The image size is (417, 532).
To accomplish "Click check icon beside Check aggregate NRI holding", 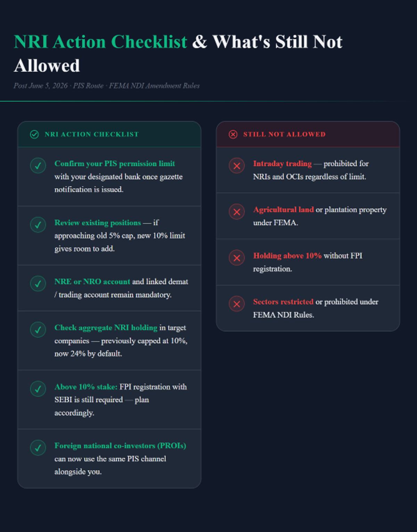I will (x=38, y=330).
